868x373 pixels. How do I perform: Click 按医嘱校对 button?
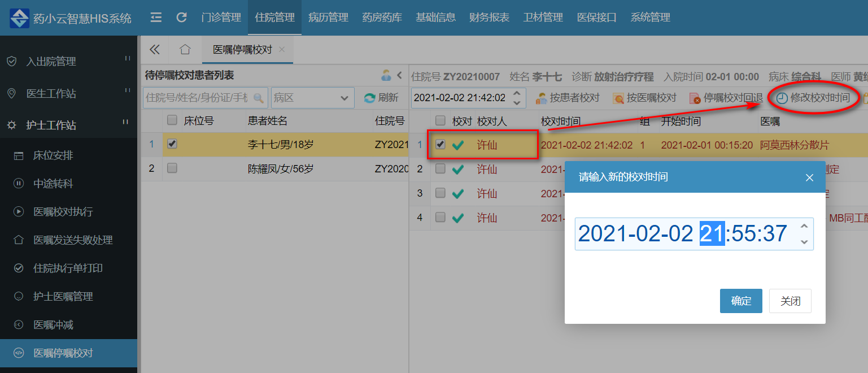pyautogui.click(x=644, y=98)
